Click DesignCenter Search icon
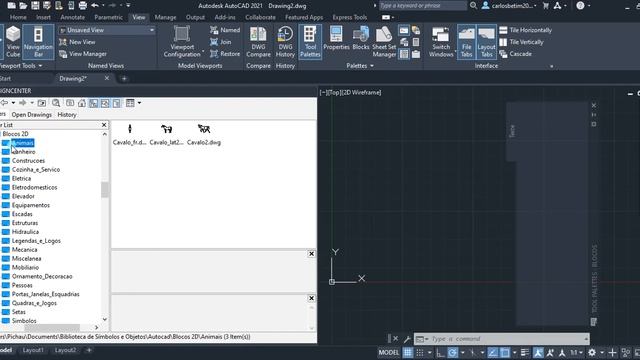640x360 pixels. pyautogui.click(x=56, y=103)
